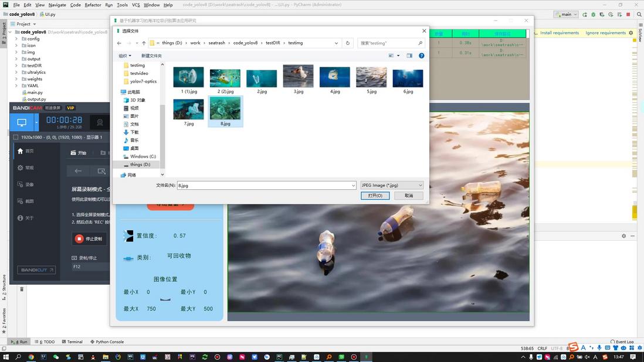The image size is (644, 362).
Task: Open Search Everywhere magnifier in PyCharm
Action: pos(639,14)
